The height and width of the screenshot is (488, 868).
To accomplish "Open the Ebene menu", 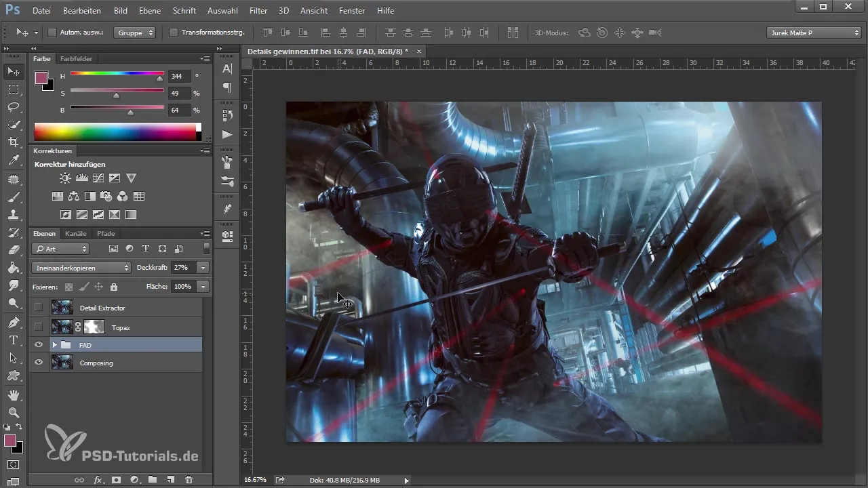I will click(x=150, y=11).
